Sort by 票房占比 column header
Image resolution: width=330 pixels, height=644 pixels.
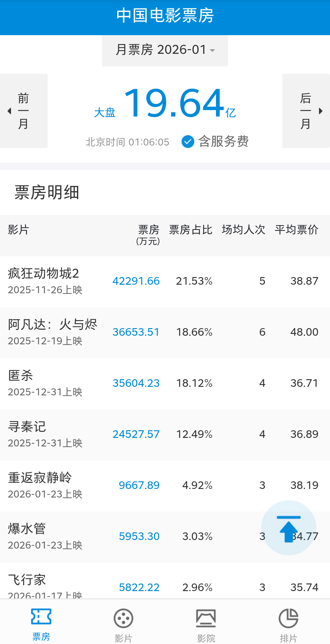tap(191, 230)
